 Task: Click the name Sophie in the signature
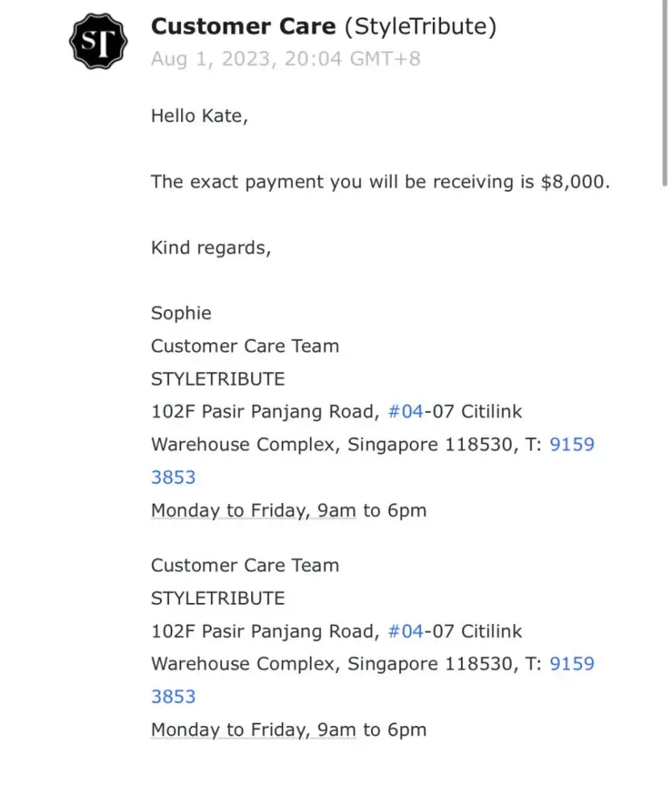(181, 313)
